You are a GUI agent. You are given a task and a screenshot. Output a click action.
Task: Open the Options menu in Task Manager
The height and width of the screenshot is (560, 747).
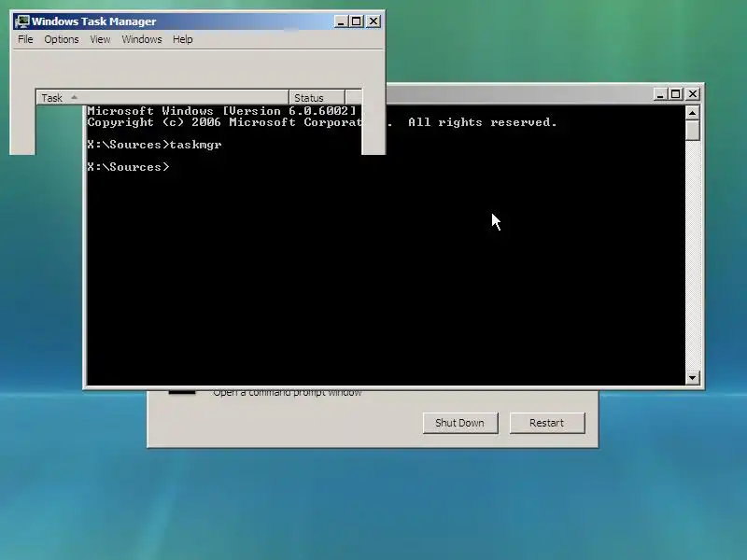pos(62,39)
